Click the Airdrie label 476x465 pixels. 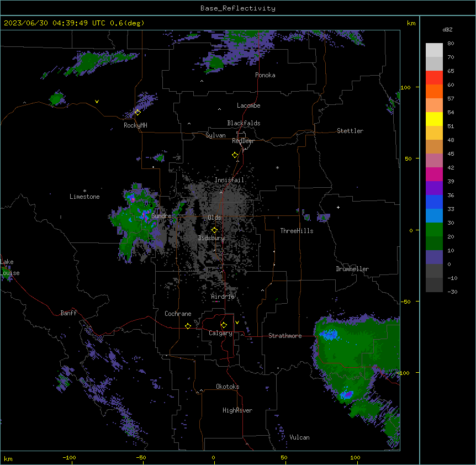(223, 297)
